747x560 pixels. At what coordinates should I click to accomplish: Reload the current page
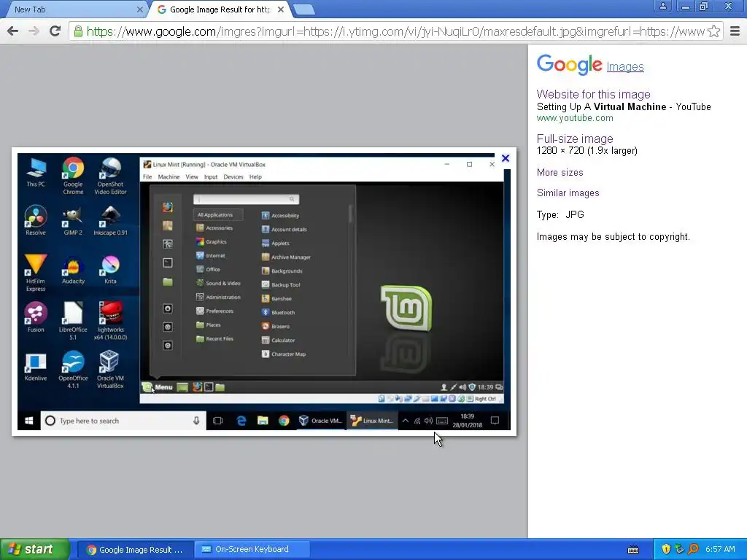55,31
